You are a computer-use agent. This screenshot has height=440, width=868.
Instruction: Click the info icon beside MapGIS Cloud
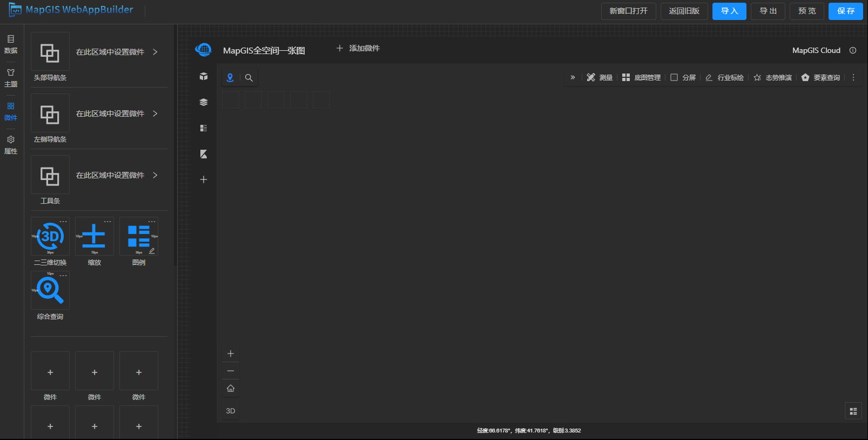[x=853, y=50]
